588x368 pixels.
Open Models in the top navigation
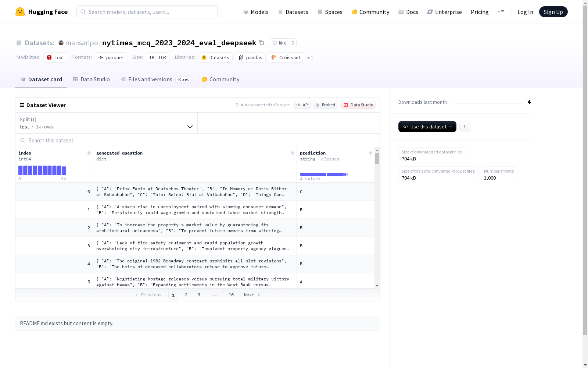point(256,12)
